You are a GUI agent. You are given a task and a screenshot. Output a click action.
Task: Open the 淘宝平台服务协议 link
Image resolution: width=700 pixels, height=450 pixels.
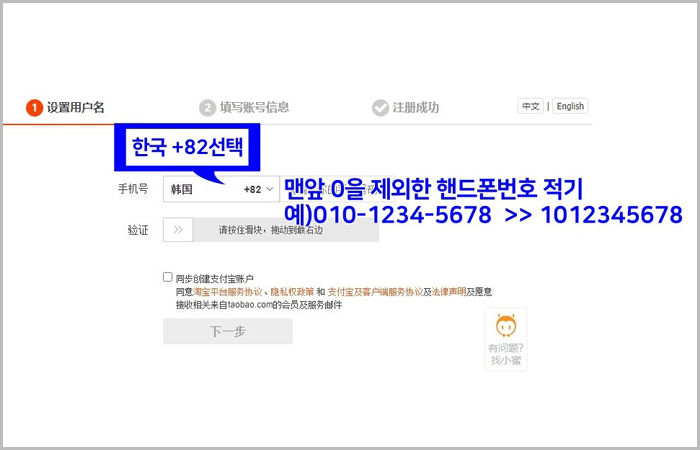coord(229,292)
